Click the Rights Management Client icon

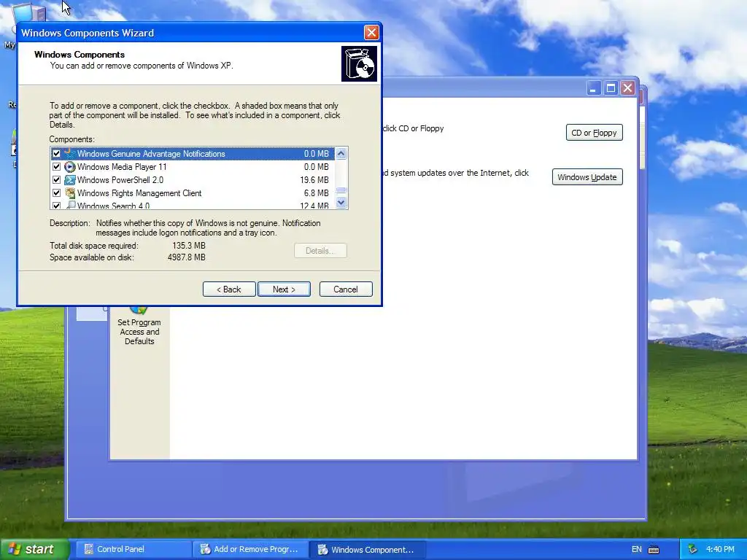70,192
